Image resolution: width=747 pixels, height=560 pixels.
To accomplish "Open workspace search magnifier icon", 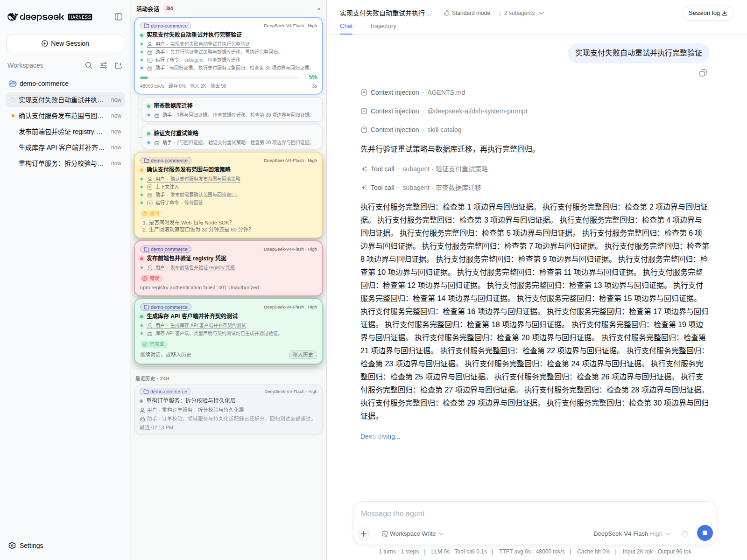I will (89, 65).
